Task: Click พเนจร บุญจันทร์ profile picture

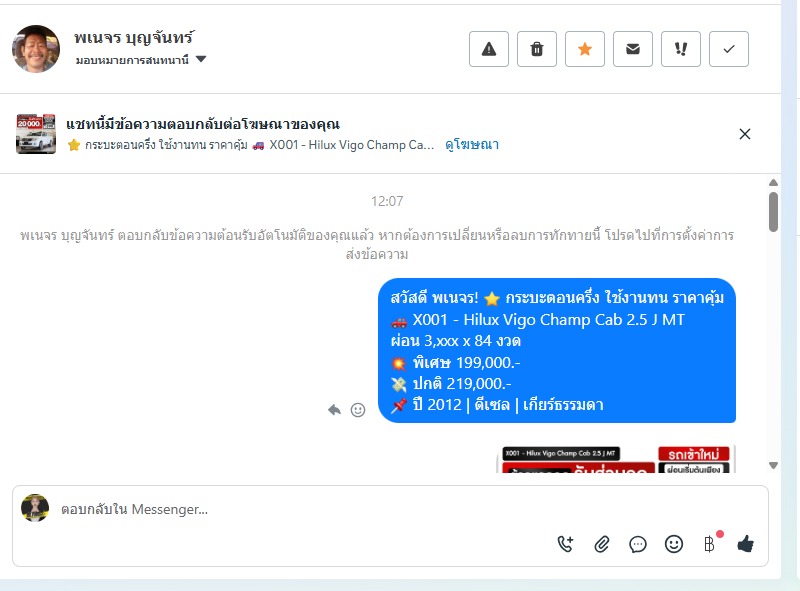Action: point(36,49)
